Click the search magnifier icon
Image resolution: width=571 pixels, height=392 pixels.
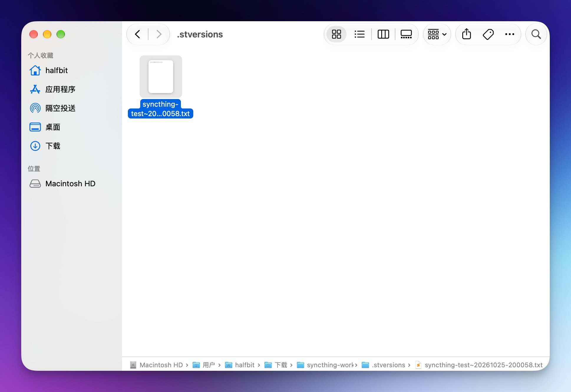(x=536, y=34)
